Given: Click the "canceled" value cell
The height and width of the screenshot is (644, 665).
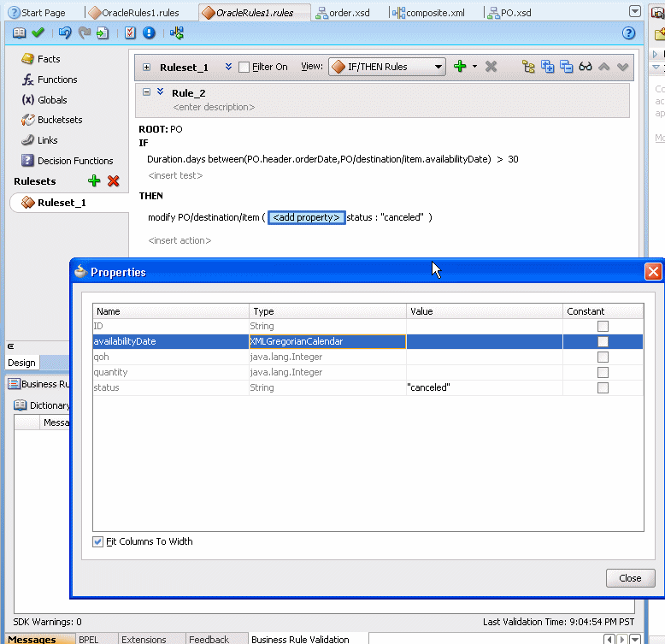Looking at the screenshot, I should pyautogui.click(x=485, y=387).
